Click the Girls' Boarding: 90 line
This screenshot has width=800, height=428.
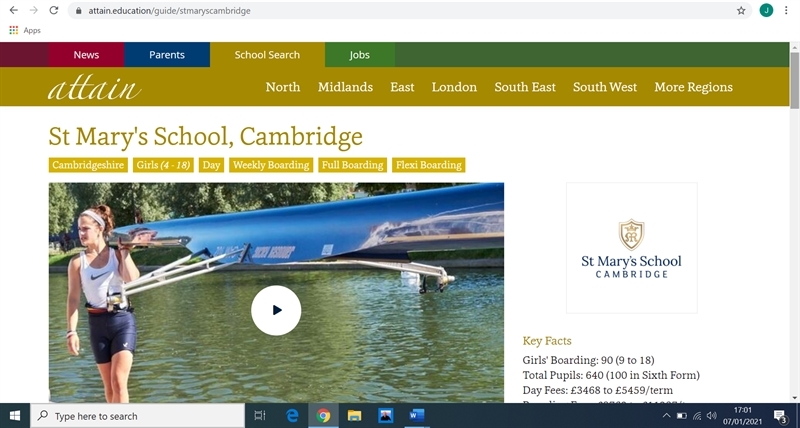[588, 360]
